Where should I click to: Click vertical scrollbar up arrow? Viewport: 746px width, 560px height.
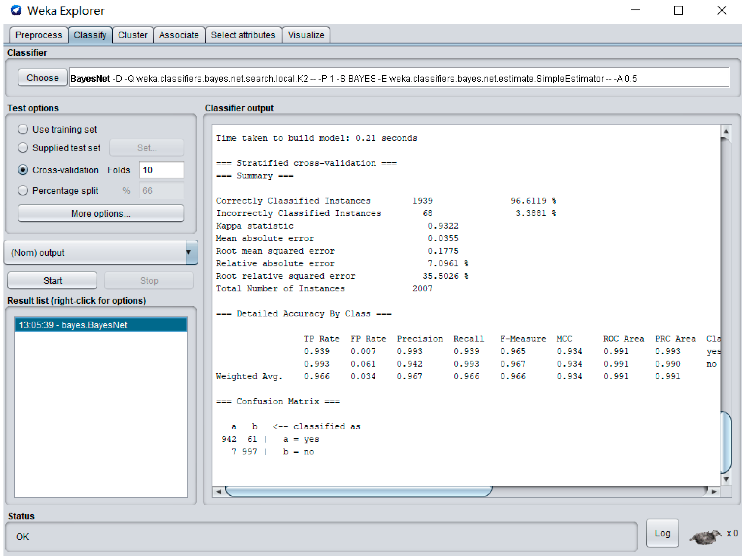pyautogui.click(x=726, y=131)
